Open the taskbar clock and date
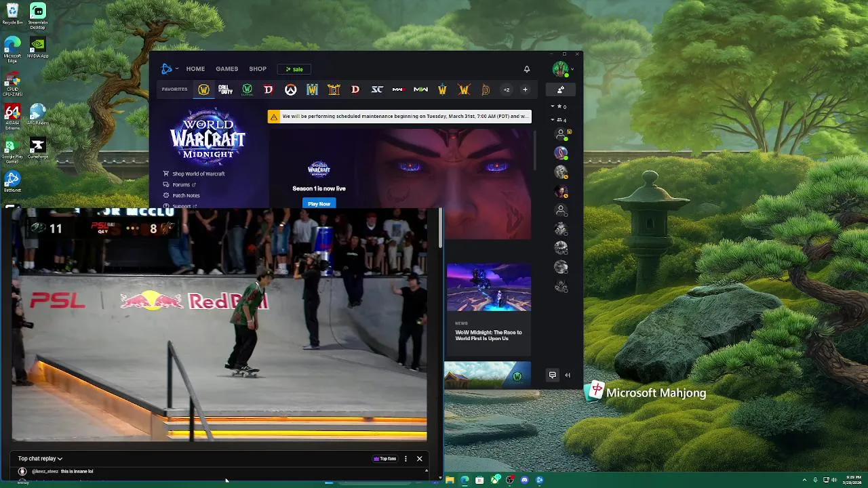The width and height of the screenshot is (868, 488). coord(854,480)
